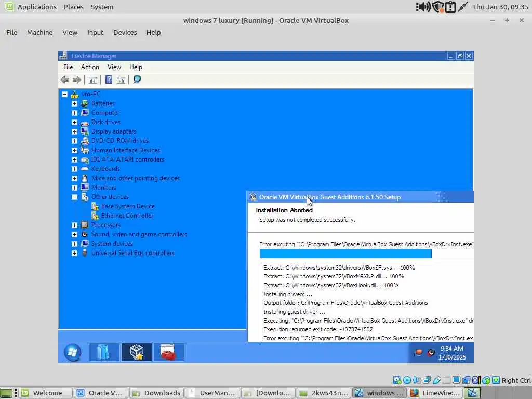
Task: Switch to 2kw543n... window in host taskbar
Action: [x=323, y=393]
